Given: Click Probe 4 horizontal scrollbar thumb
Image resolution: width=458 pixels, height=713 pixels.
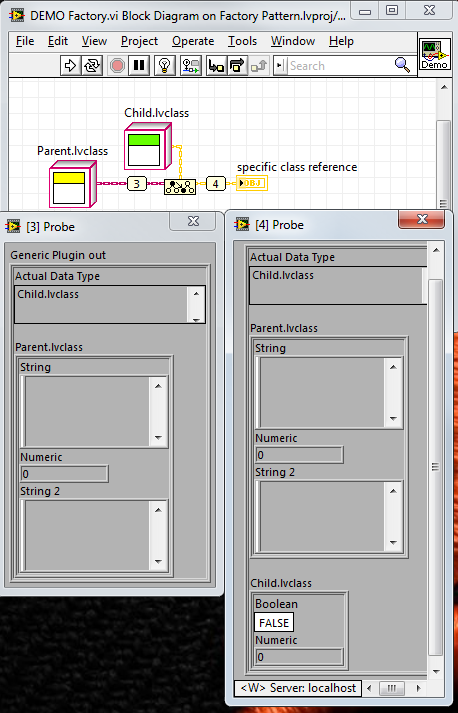Looking at the screenshot, I should coord(391,688).
